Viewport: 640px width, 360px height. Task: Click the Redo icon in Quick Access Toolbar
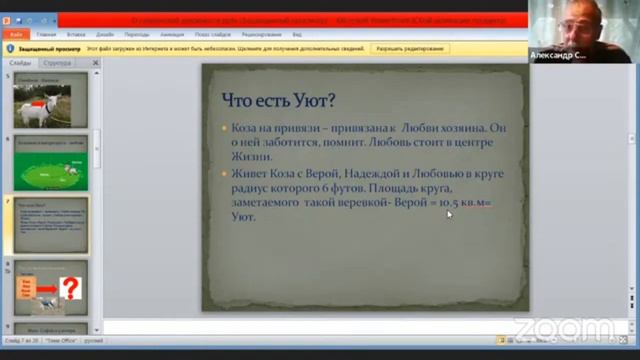[x=44, y=20]
